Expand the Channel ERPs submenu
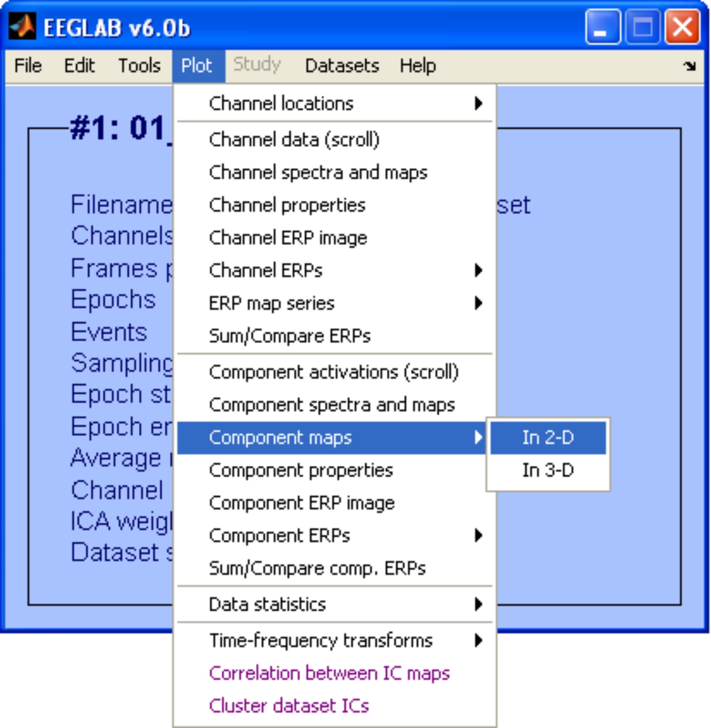 (334, 270)
